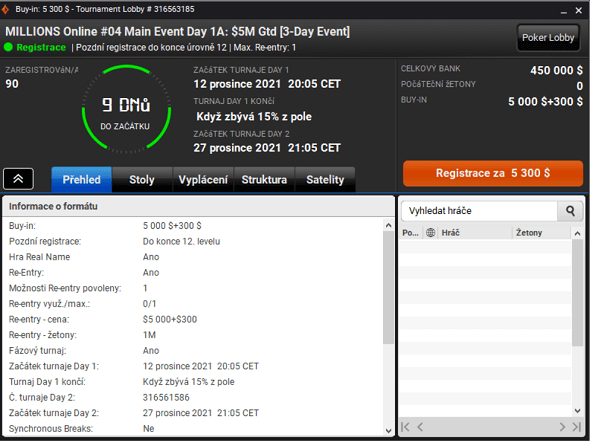Click the Poker Lobby button

(x=548, y=38)
